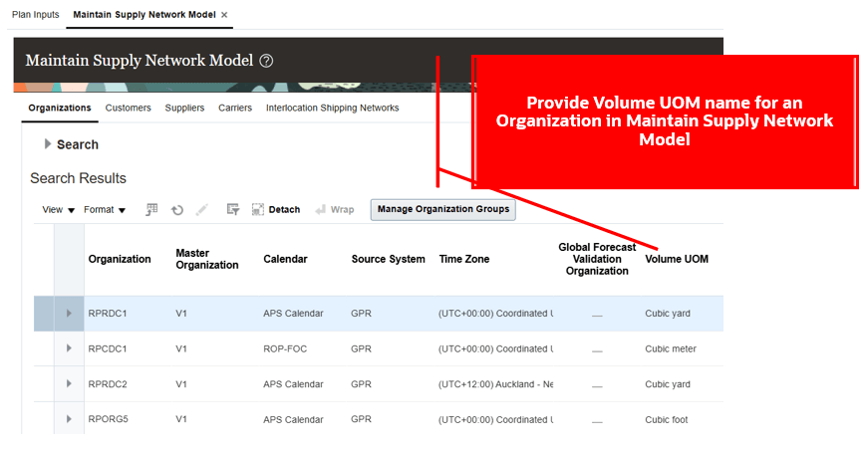Screen dimensions: 868x452
Task: Open help icon beside Maintain Supply Network Model
Action: pos(266,61)
